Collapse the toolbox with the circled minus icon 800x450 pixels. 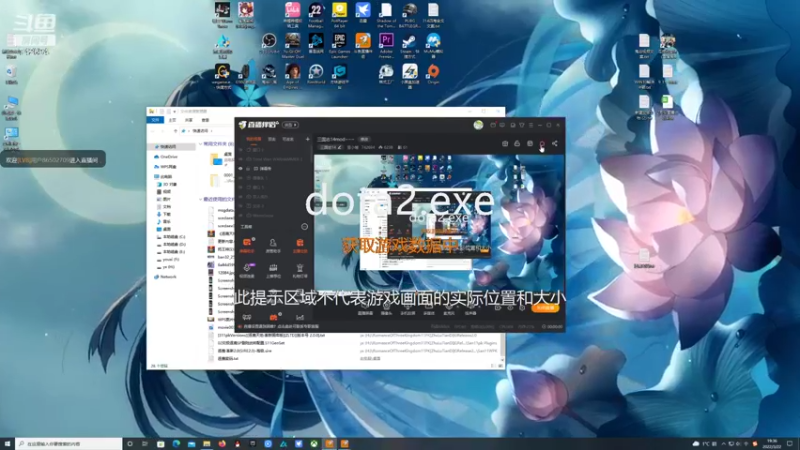click(x=305, y=227)
